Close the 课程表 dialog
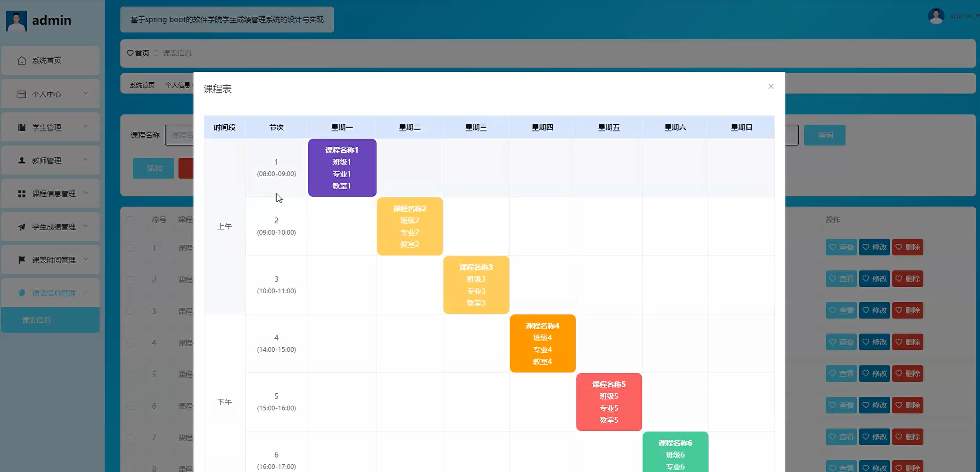Viewport: 980px width, 472px height. pos(771,86)
